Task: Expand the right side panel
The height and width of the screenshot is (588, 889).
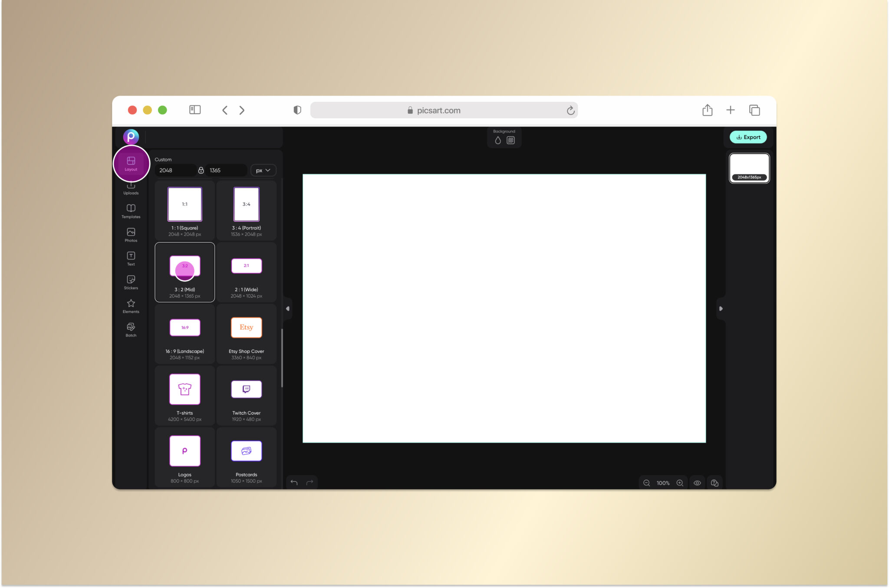Action: [721, 309]
